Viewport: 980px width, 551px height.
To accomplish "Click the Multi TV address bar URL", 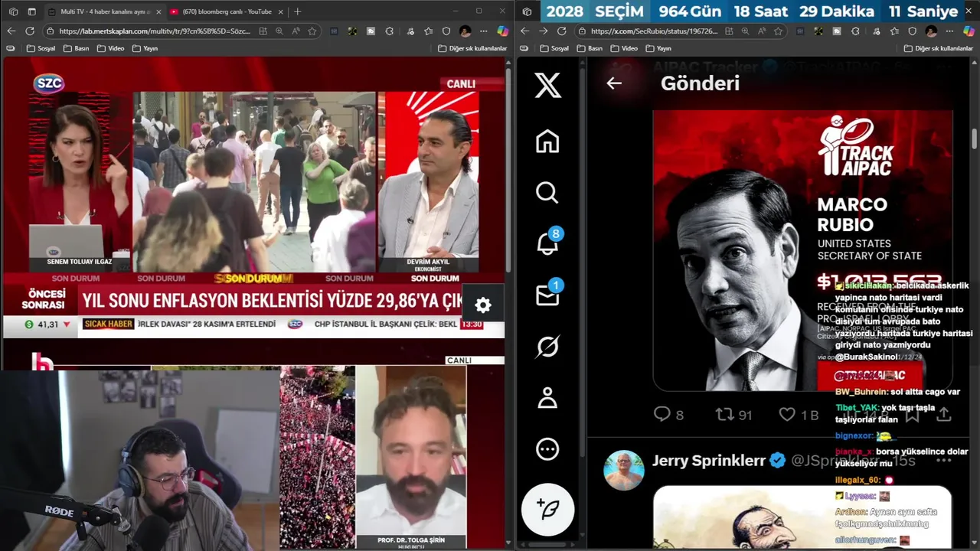I will click(x=153, y=31).
